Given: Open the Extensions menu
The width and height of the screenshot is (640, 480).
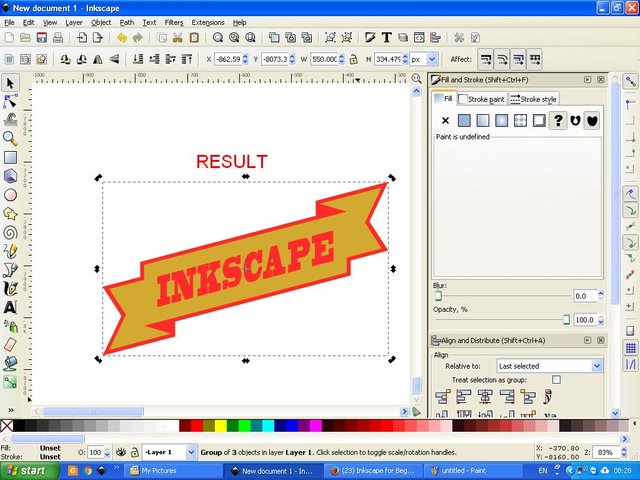Looking at the screenshot, I should point(208,22).
